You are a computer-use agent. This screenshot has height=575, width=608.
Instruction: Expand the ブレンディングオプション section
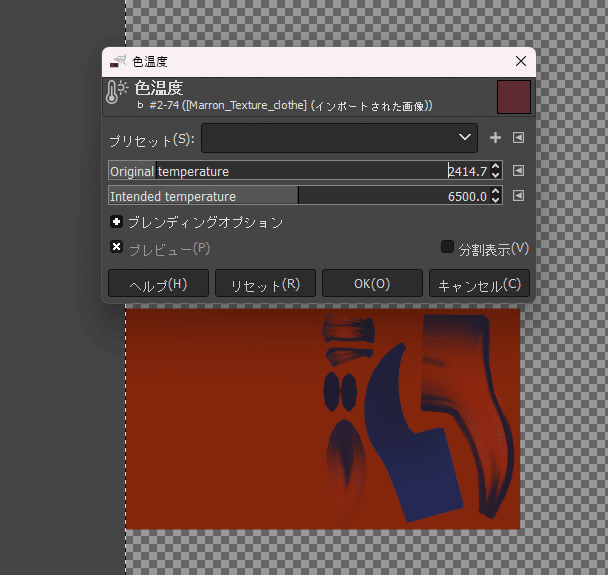click(x=116, y=222)
